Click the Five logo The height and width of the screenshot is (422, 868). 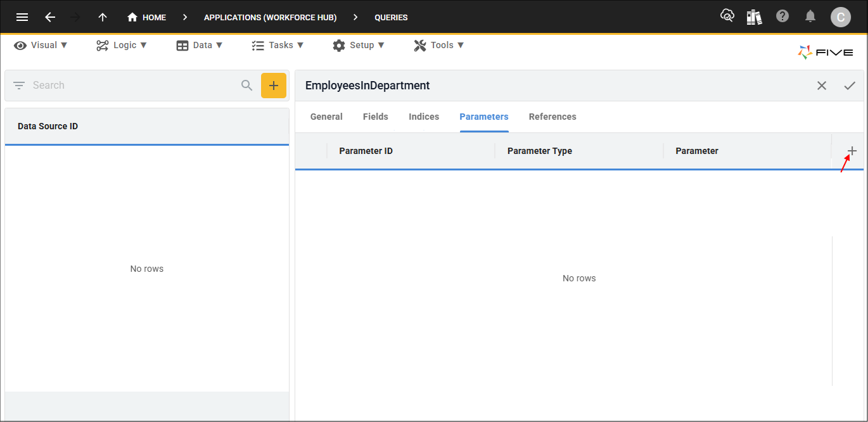826,53
